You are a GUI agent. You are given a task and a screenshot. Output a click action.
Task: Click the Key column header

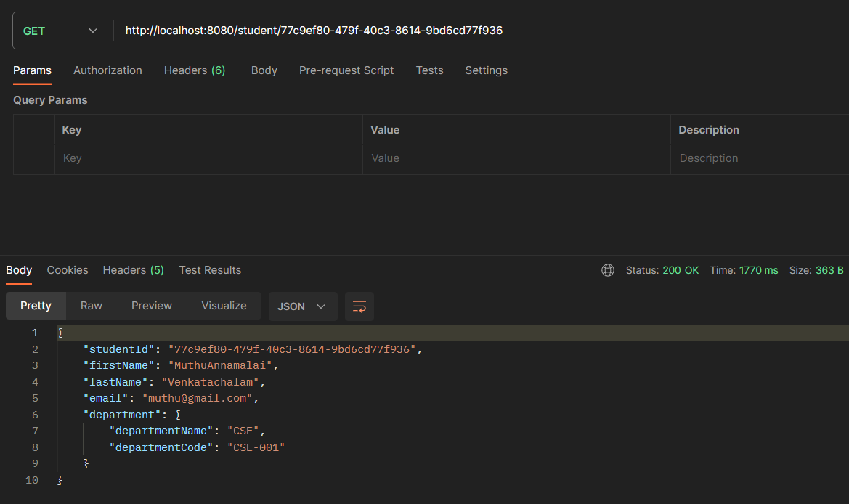pos(71,130)
